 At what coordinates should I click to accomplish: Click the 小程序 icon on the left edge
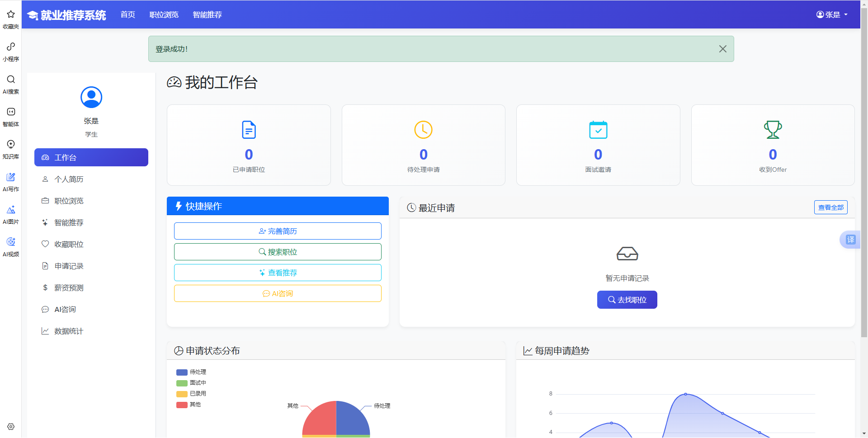(10, 51)
